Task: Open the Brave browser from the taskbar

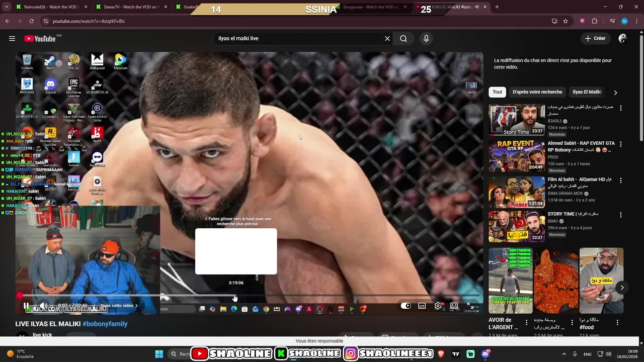Action: [x=441, y=354]
